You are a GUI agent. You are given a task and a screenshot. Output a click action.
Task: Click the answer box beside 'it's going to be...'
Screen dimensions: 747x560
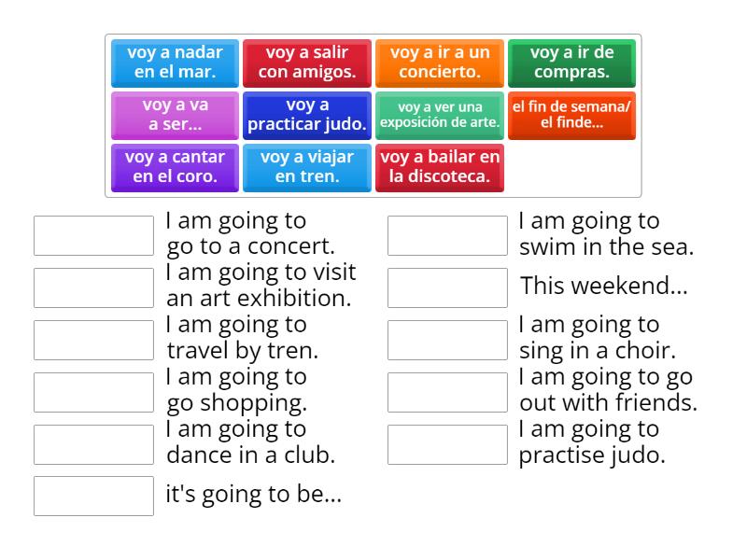(x=92, y=496)
